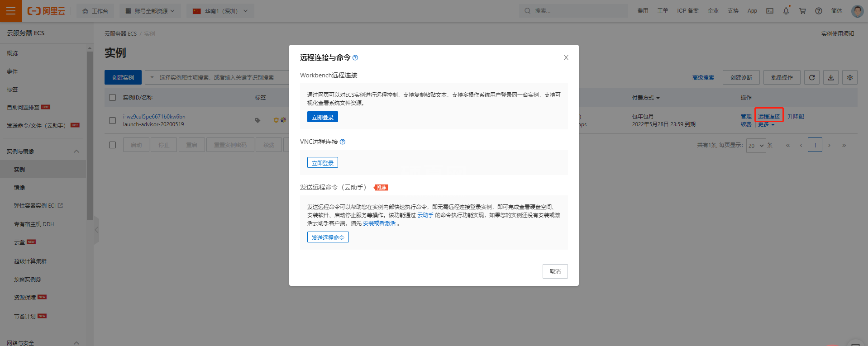Click Workbench 立即登录 blue button
868x346 pixels.
[323, 117]
